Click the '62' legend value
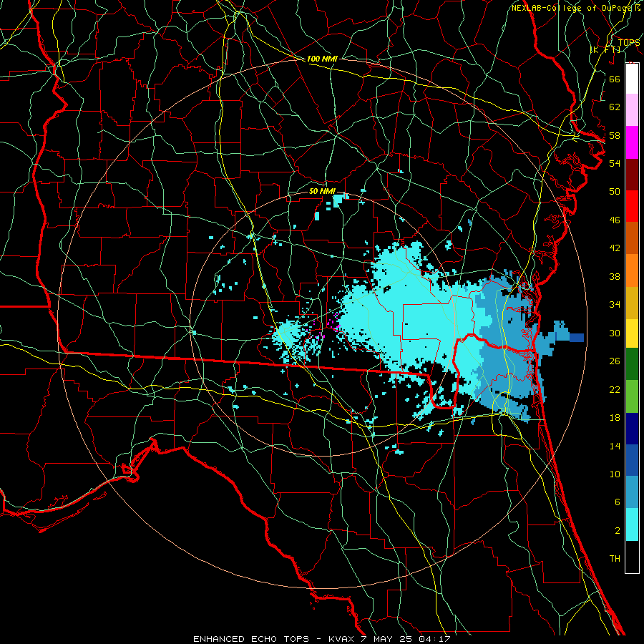 (615, 107)
